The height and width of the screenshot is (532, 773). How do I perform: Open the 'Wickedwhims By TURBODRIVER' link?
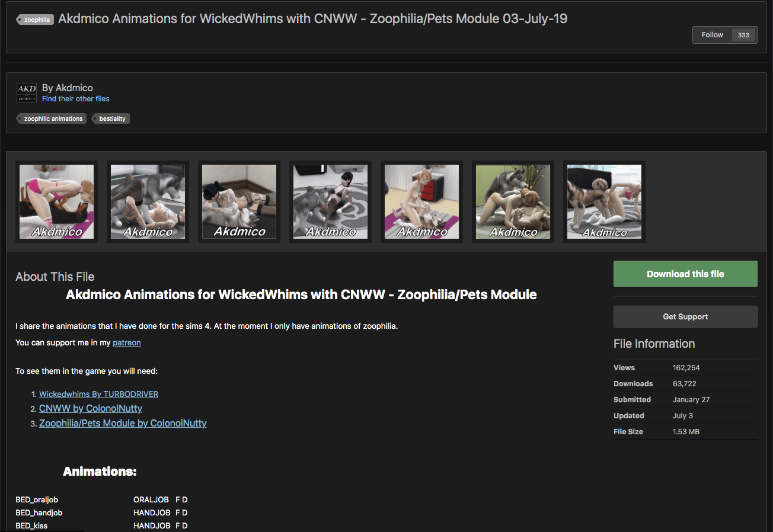tap(99, 394)
